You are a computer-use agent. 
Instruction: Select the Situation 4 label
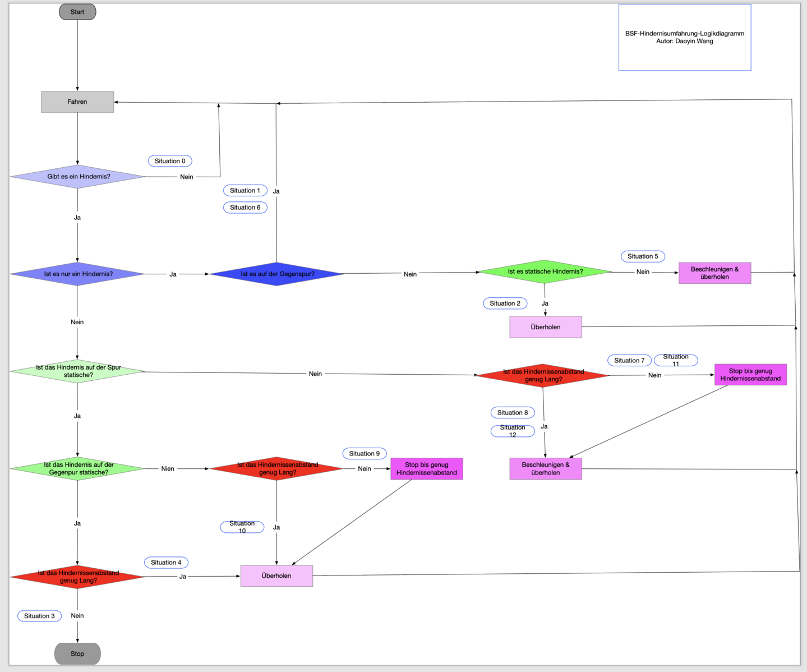166,563
